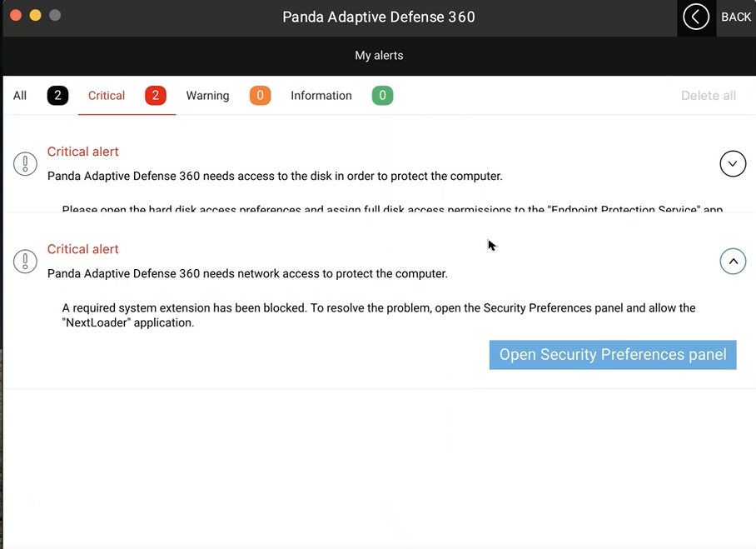Click Delete all alerts
756x549 pixels.
tap(709, 96)
